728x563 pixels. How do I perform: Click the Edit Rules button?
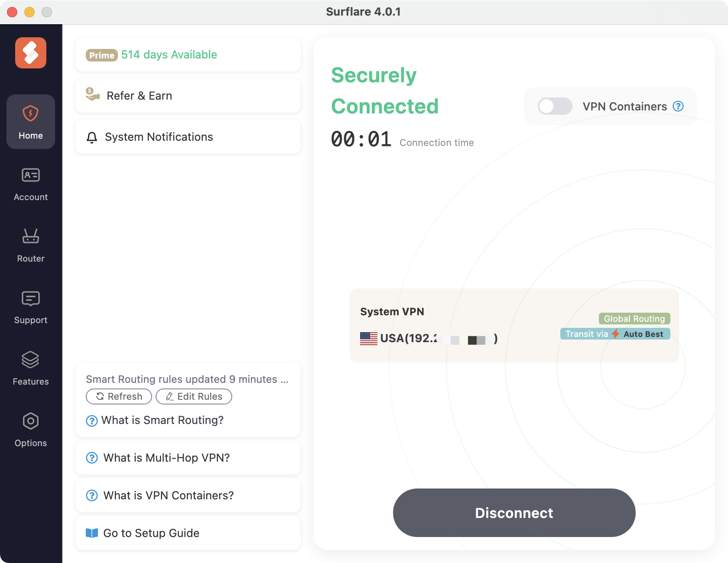coord(194,396)
